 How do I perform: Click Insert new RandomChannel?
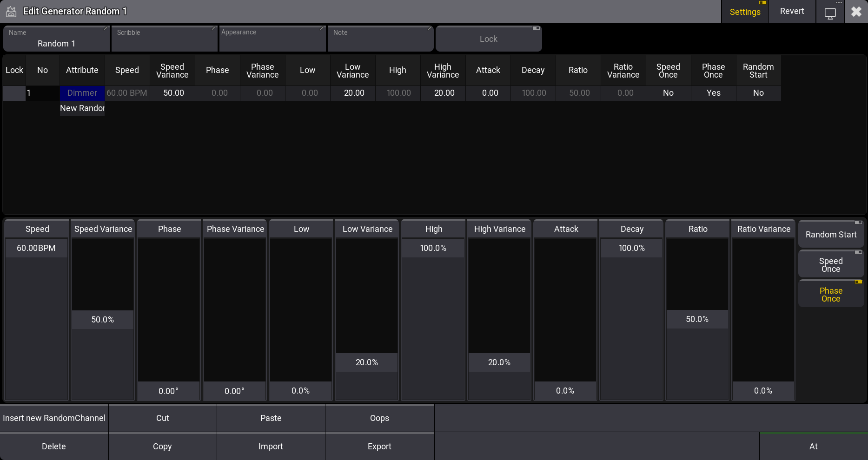click(54, 418)
